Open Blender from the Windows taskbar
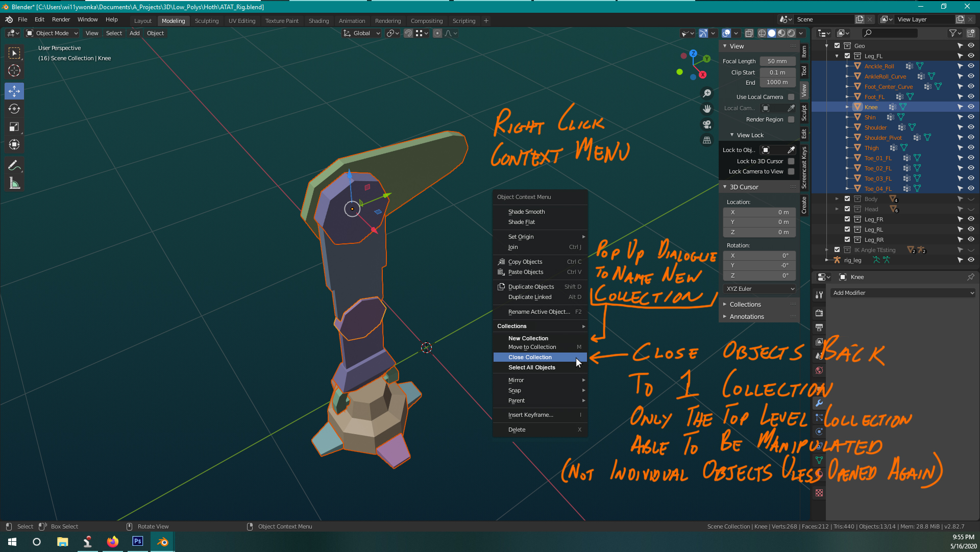 163,541
